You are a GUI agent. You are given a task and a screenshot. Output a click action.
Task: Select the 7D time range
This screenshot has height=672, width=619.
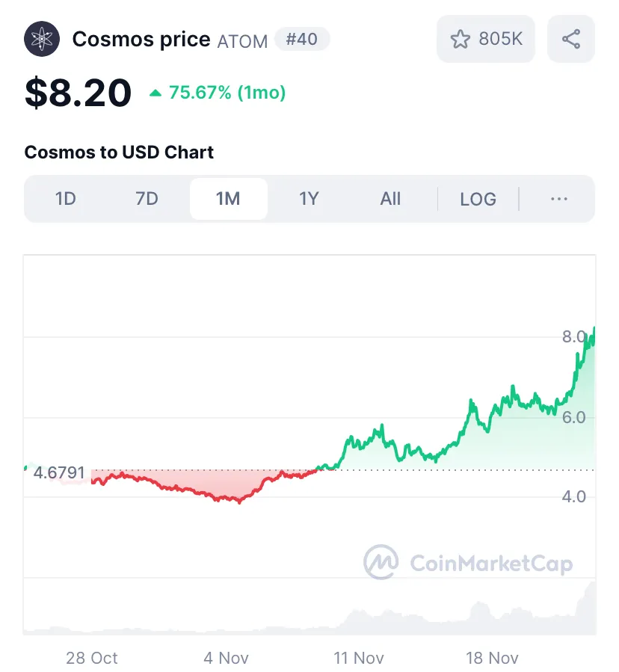pos(147,199)
